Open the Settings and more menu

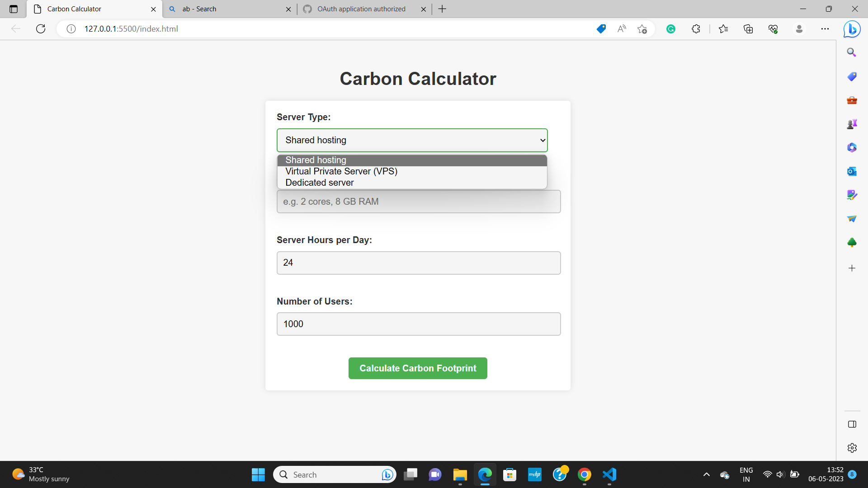pos(825,28)
